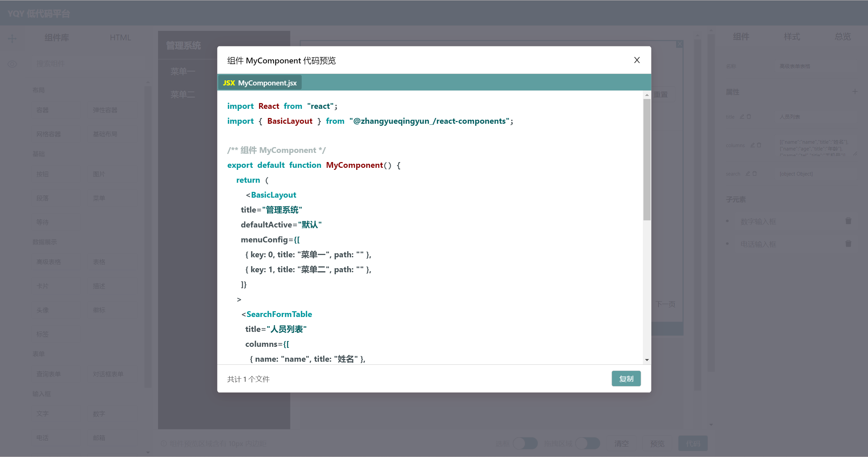Pick the 表格 component
This screenshot has width=868, height=457.
coord(112,262)
